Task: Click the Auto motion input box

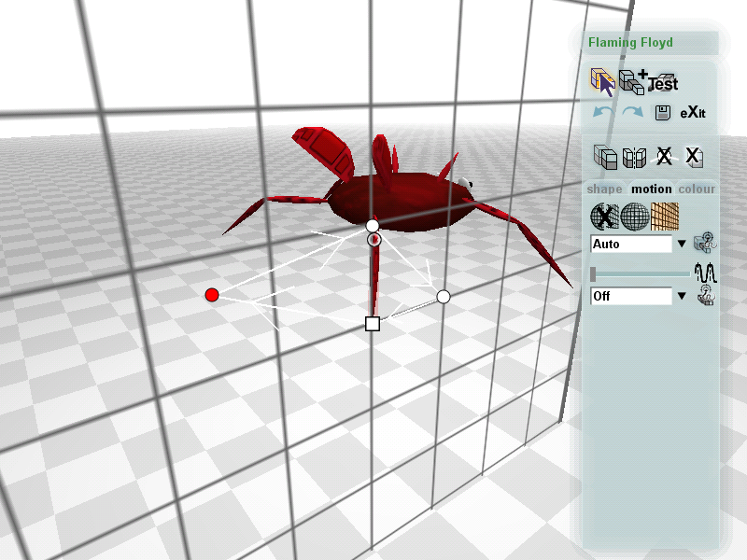Action: click(x=631, y=244)
